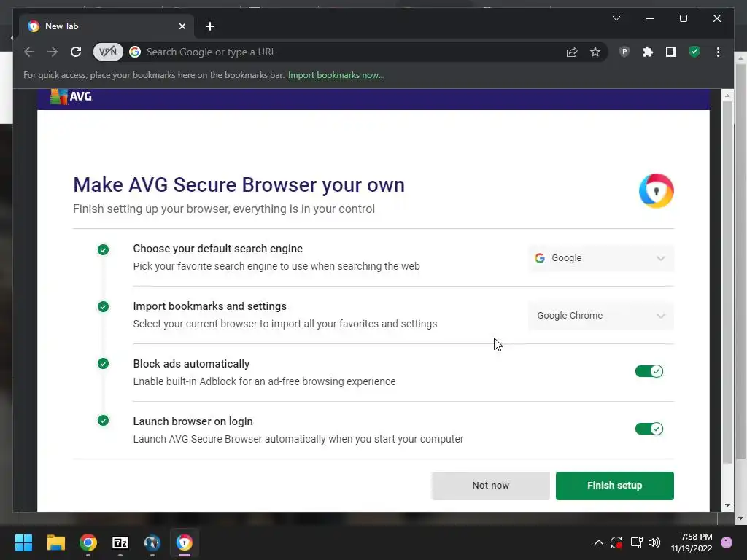The height and width of the screenshot is (560, 747).
Task: Open the Extensions puzzle icon
Action: [647, 52]
